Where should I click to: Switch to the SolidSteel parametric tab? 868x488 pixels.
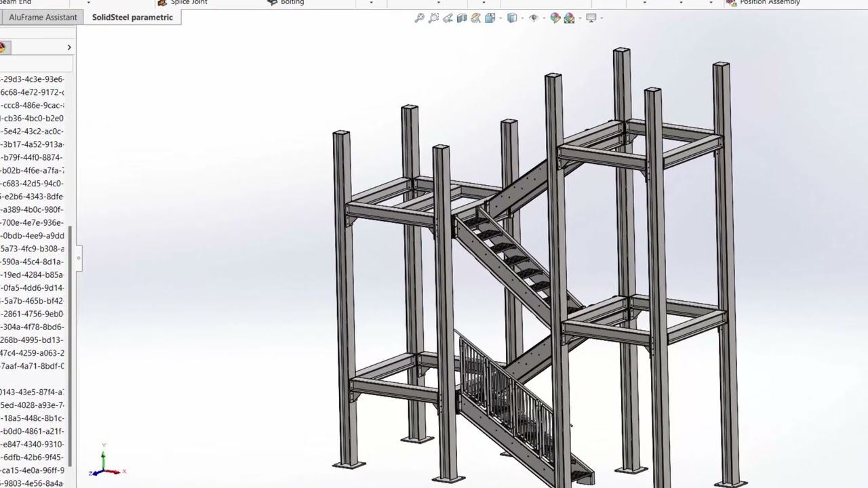point(132,17)
